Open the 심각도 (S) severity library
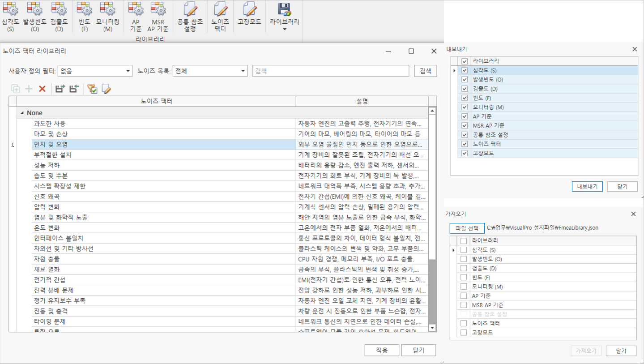Image resolution: width=644 pixels, height=364 pixels. [x=10, y=17]
